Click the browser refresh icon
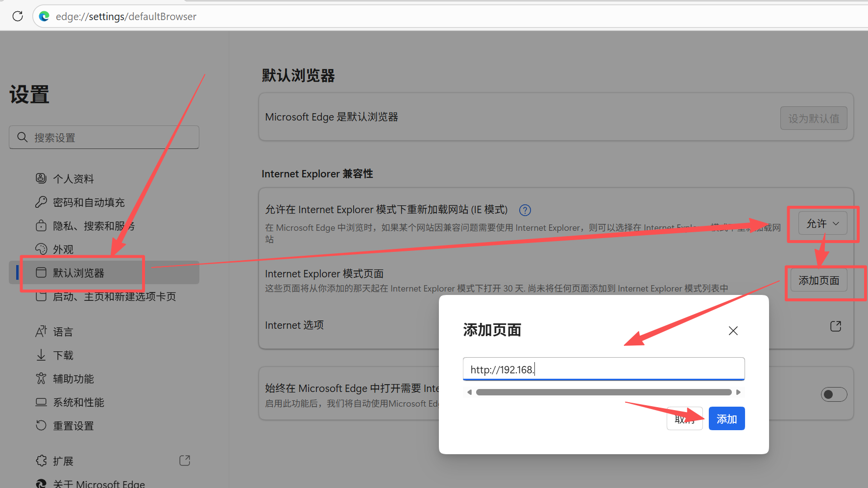The height and width of the screenshot is (488, 868). (x=18, y=16)
